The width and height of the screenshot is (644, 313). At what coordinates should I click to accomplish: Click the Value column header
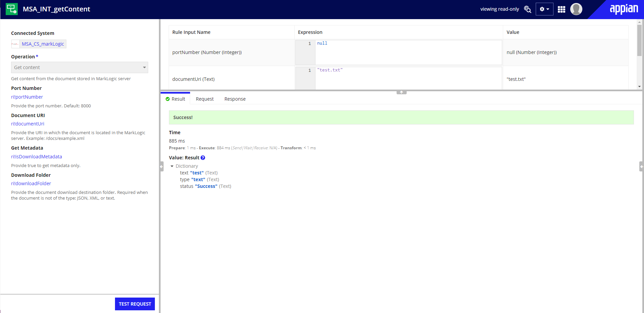(513, 32)
